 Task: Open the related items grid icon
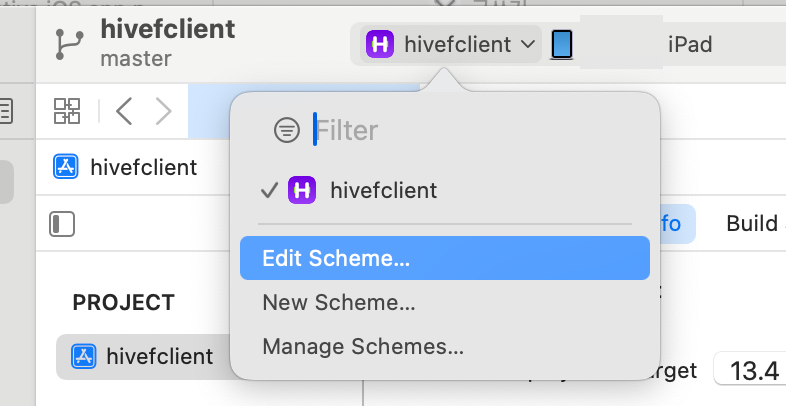click(67, 111)
